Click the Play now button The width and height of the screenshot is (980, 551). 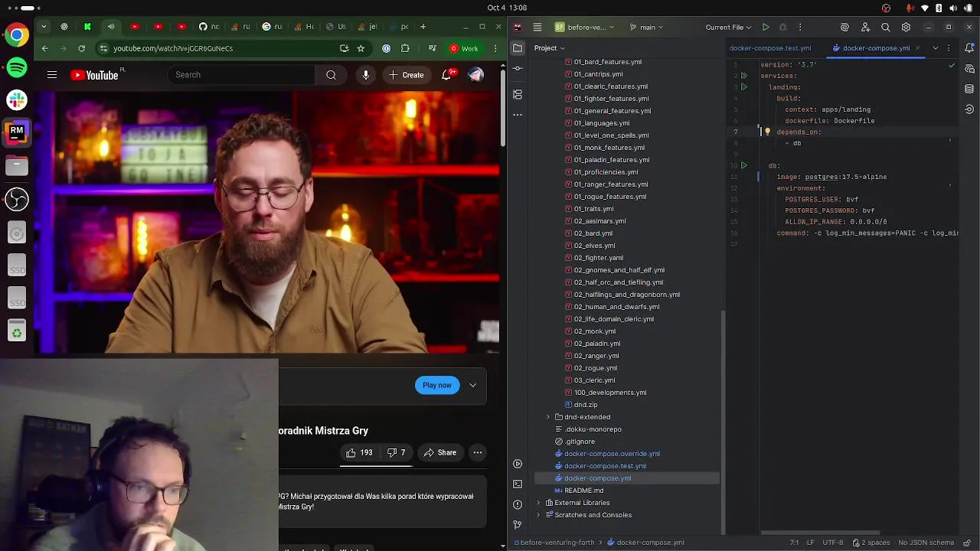(437, 385)
